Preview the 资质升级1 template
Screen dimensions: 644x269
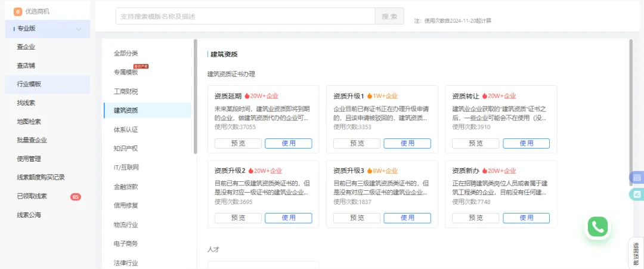(x=357, y=143)
